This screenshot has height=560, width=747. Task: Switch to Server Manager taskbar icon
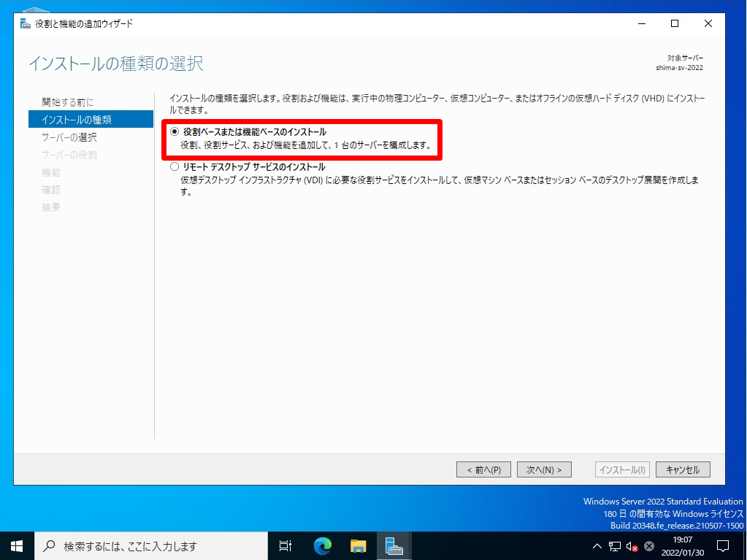click(394, 545)
